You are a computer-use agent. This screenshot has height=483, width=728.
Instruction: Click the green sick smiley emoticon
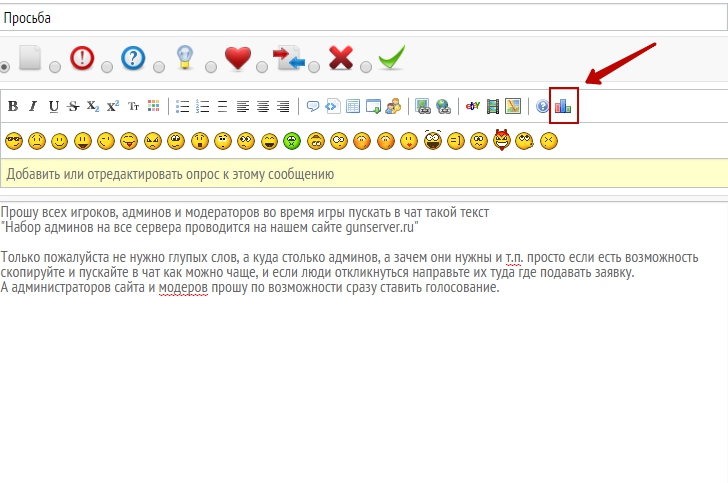(292, 141)
